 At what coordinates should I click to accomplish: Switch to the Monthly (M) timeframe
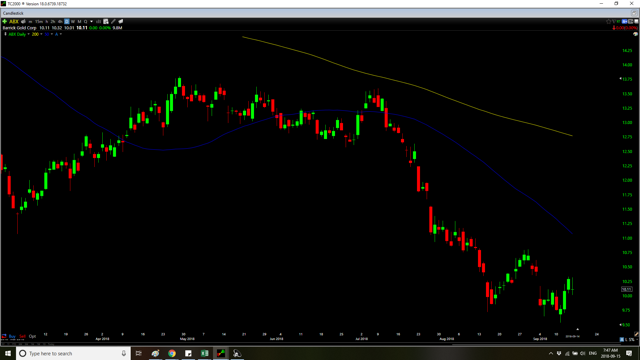(x=79, y=21)
